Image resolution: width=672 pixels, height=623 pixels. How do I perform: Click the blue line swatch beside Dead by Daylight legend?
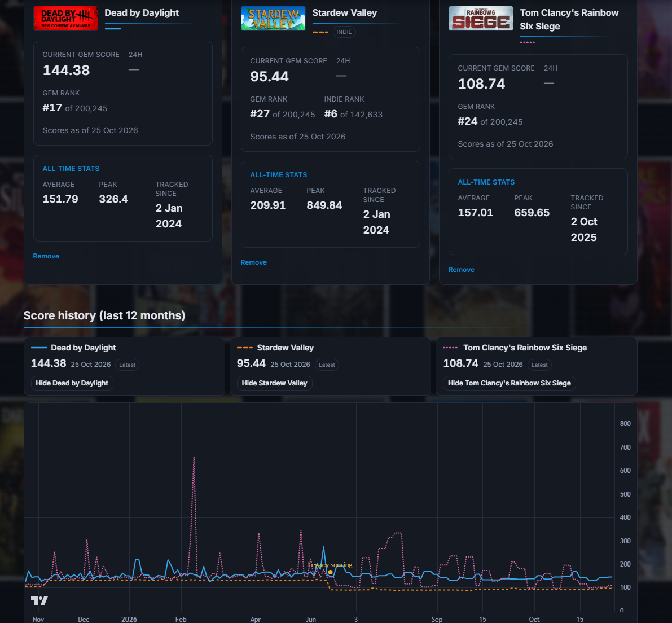pos(38,348)
